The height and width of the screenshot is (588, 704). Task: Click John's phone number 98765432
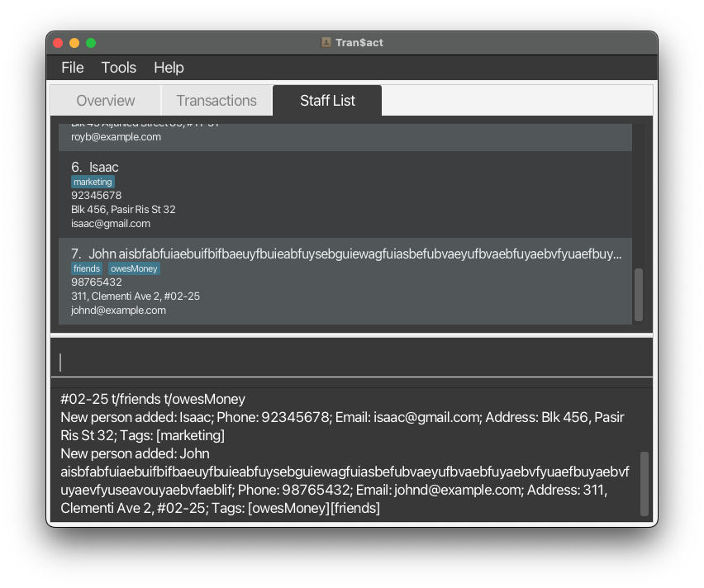97,282
